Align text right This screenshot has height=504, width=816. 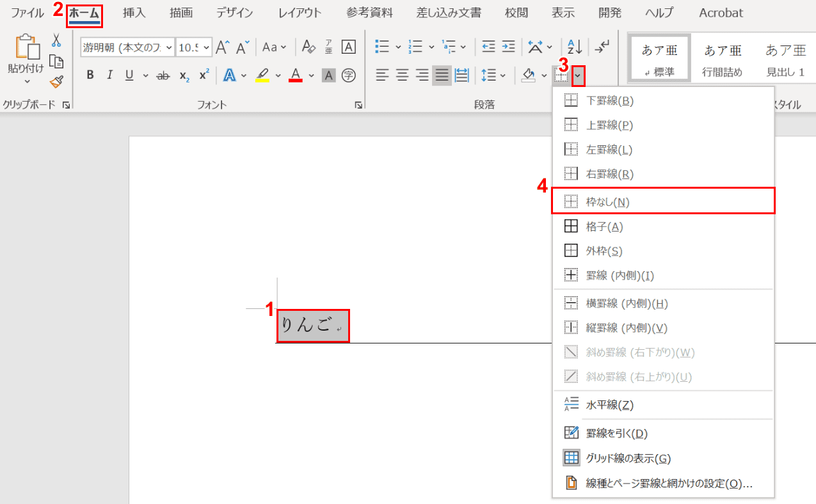click(x=422, y=75)
